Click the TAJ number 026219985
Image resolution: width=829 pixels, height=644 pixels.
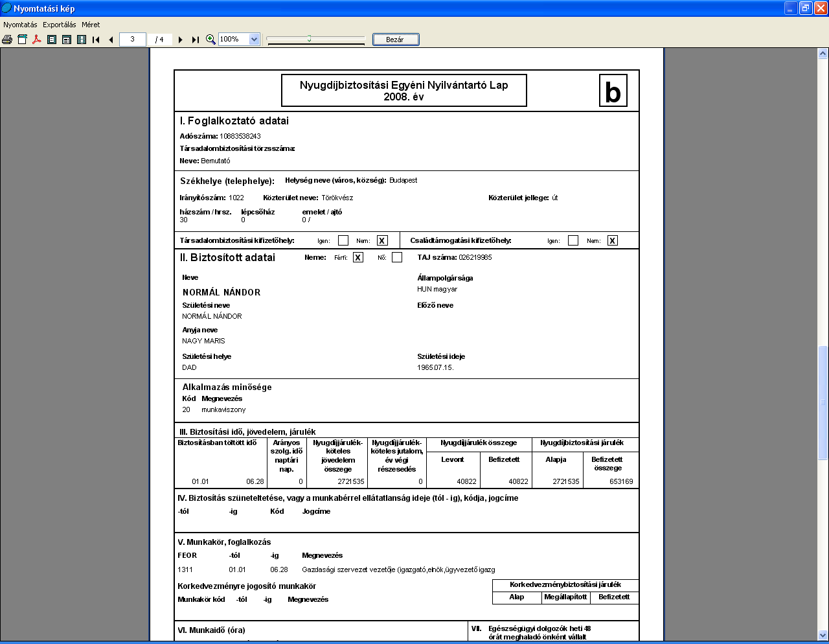point(475,257)
